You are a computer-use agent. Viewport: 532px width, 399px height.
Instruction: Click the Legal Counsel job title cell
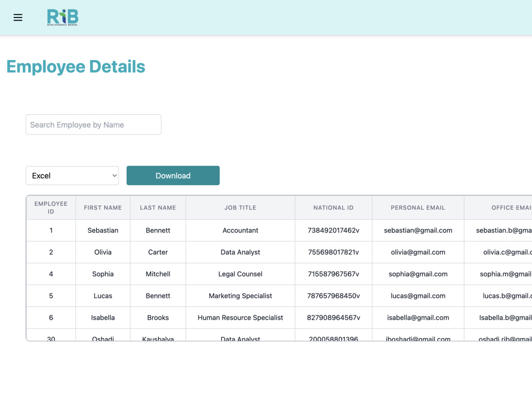240,274
